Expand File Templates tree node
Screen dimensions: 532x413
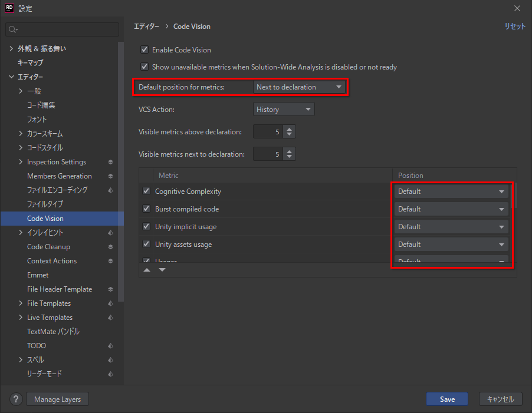(21, 303)
